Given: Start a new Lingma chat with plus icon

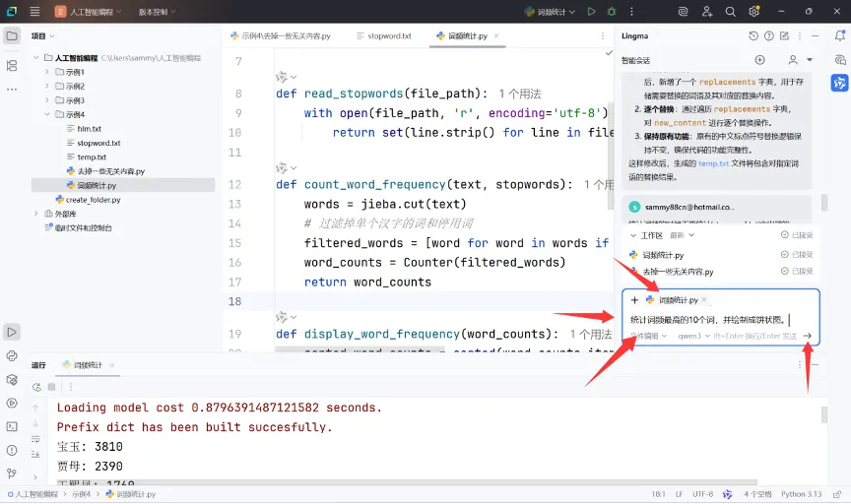Looking at the screenshot, I should 759,60.
